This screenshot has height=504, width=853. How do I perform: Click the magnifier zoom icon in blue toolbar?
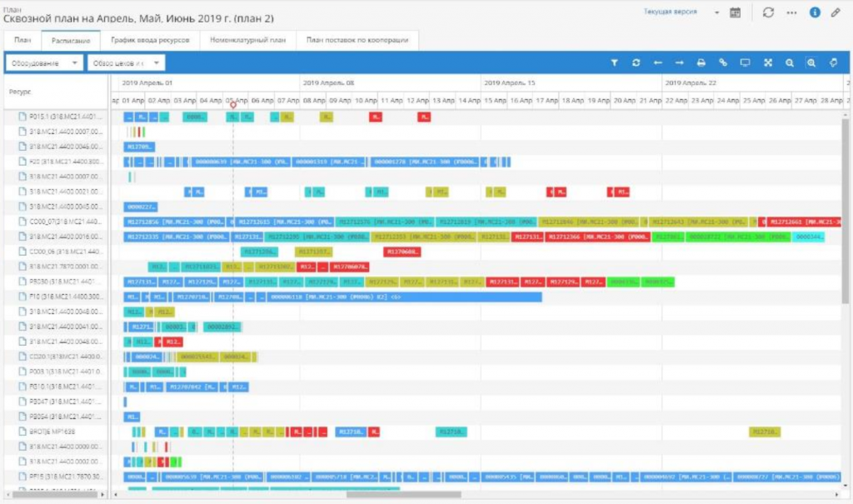click(x=790, y=63)
